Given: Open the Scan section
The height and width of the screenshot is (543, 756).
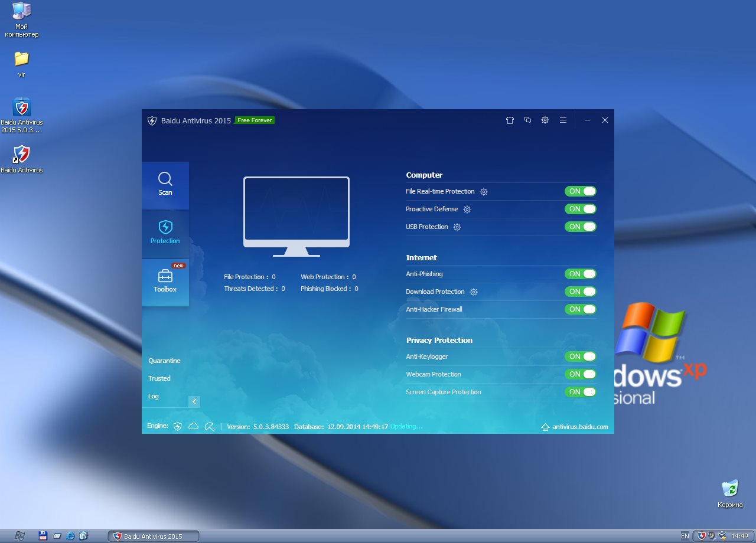Looking at the screenshot, I should point(165,186).
